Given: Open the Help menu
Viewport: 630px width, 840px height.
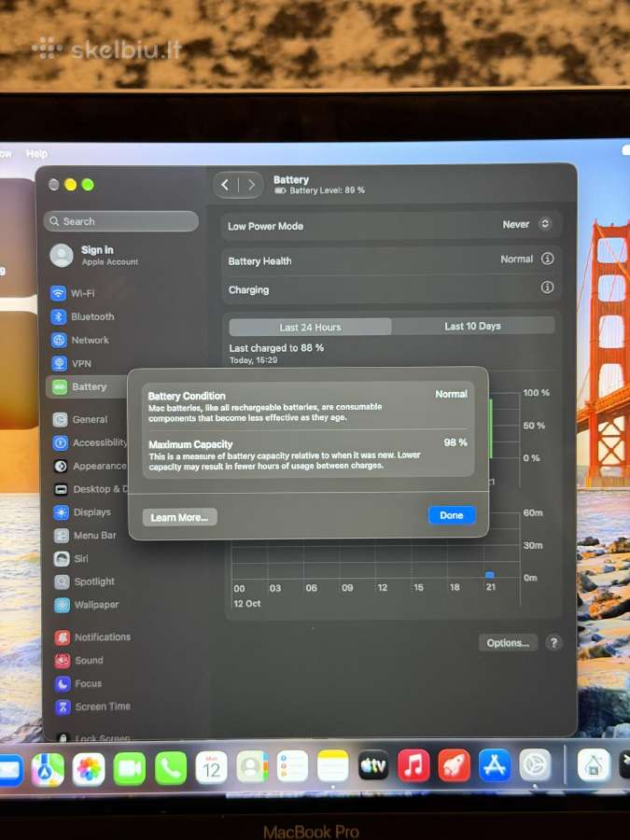Looking at the screenshot, I should pos(37,153).
